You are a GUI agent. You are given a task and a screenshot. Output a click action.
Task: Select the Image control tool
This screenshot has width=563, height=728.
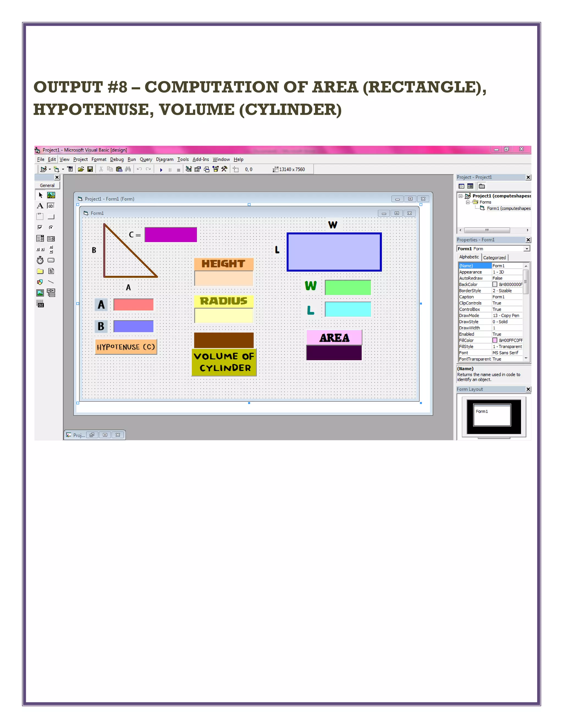click(40, 293)
